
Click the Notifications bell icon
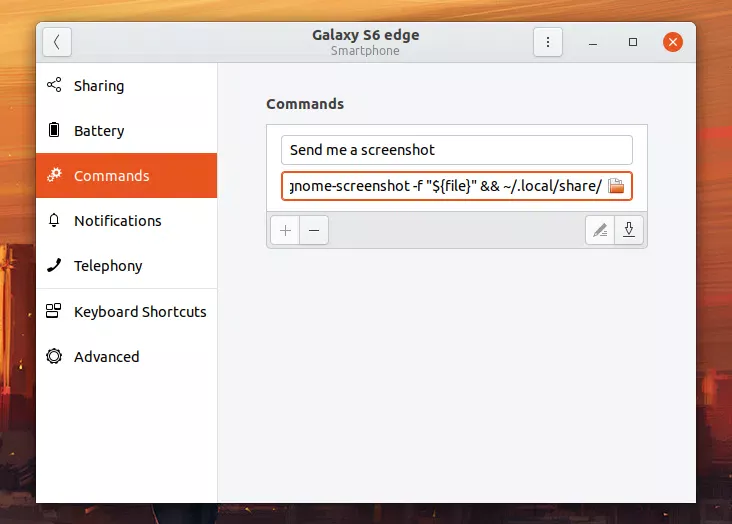pos(54,220)
